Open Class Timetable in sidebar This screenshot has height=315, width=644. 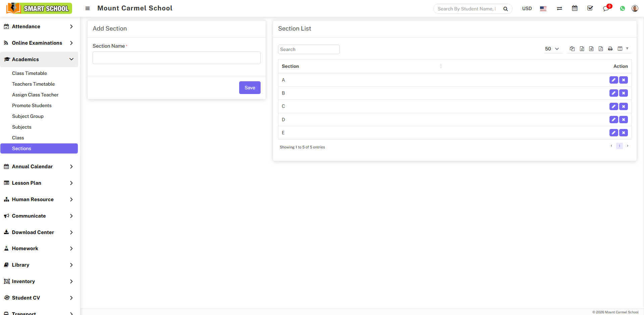point(30,73)
